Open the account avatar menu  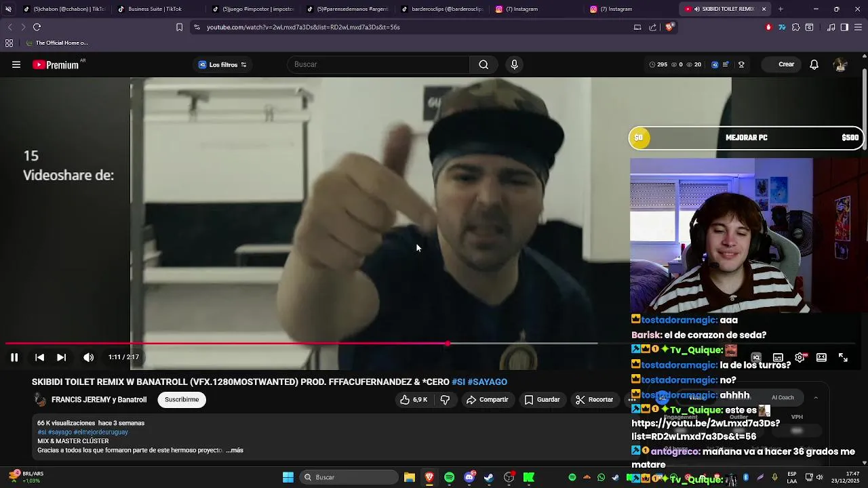841,64
